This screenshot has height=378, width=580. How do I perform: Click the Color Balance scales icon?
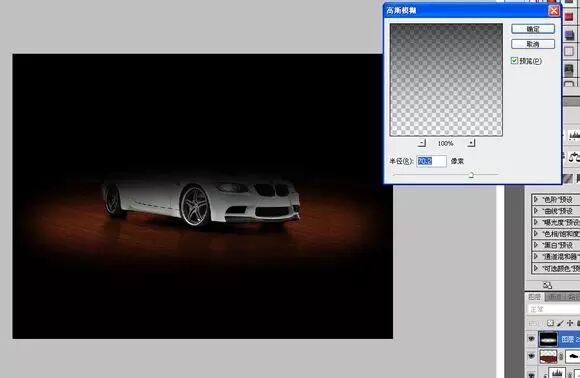(x=574, y=158)
